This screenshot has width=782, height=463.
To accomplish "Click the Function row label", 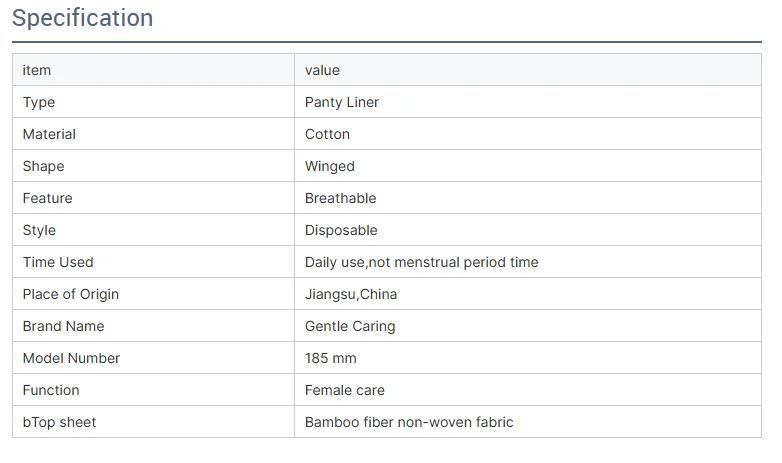I will [51, 390].
